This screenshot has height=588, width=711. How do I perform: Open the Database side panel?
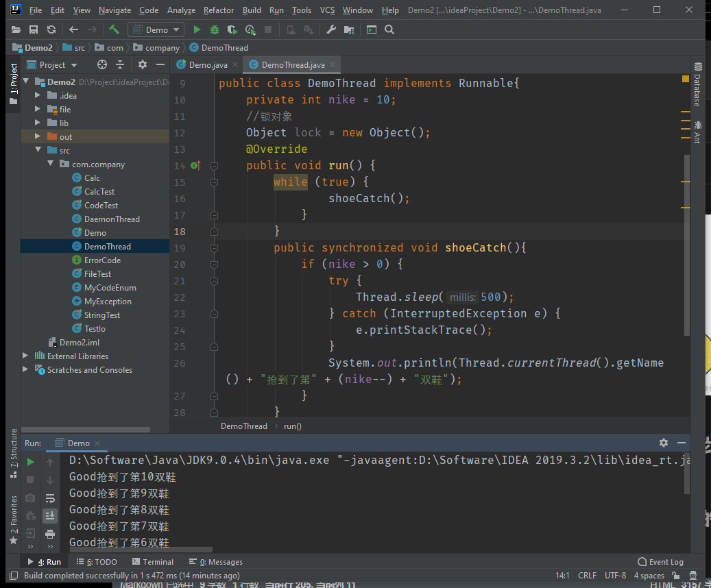(698, 84)
